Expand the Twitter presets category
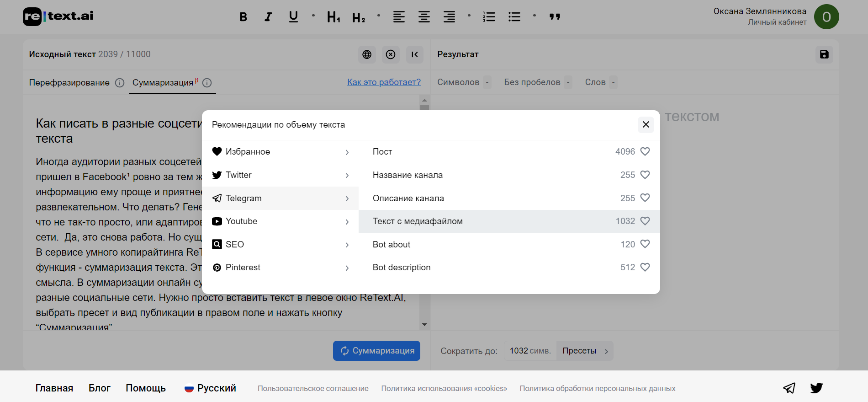The height and width of the screenshot is (402, 868). (x=280, y=175)
